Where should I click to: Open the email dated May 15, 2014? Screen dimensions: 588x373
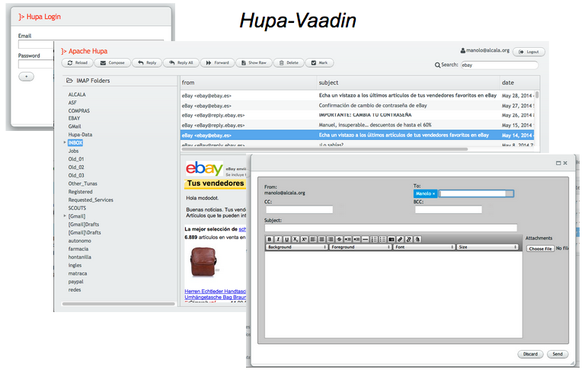coord(358,125)
